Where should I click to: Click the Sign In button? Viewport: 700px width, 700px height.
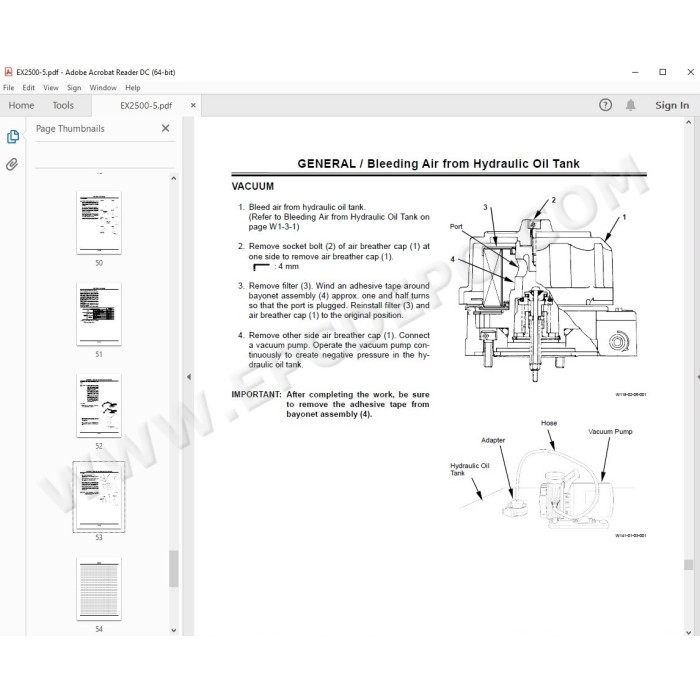[x=672, y=105]
